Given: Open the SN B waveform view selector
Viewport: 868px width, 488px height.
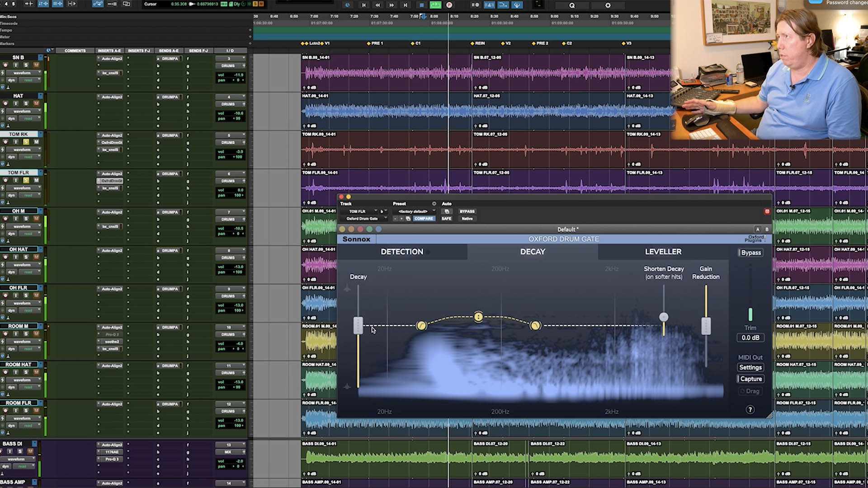Looking at the screenshot, I should (24, 73).
